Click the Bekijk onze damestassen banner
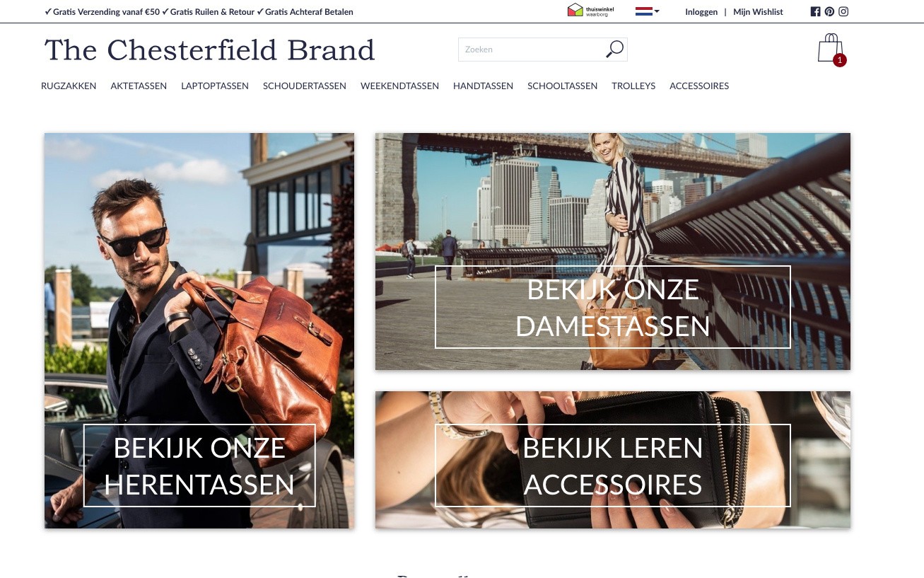The width and height of the screenshot is (924, 578). coord(613,251)
